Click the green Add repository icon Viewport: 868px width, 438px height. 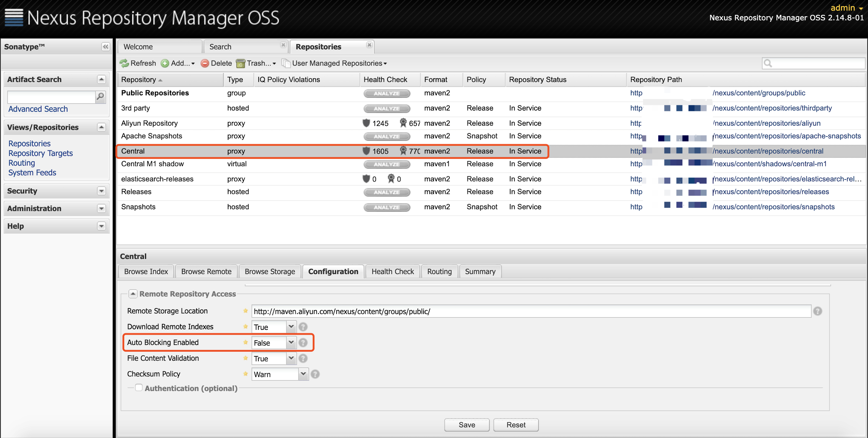165,63
